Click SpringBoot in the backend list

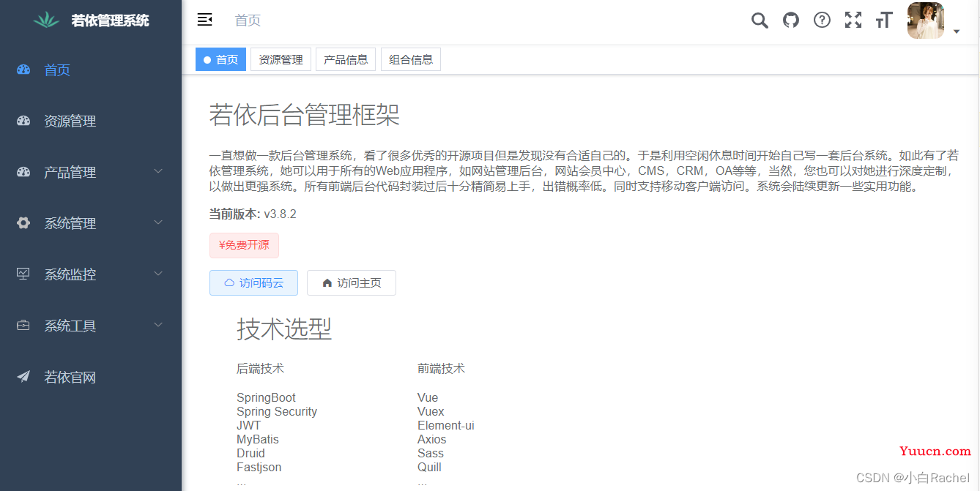click(x=266, y=398)
